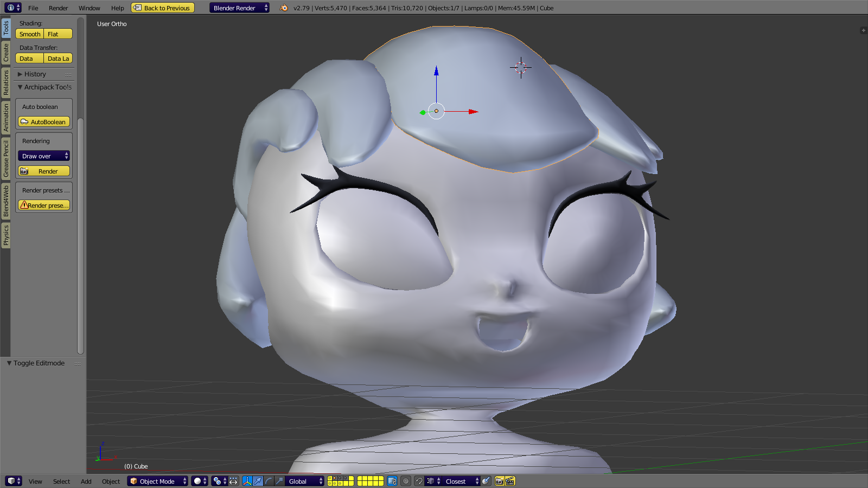The height and width of the screenshot is (488, 868).
Task: Open the Blender Render engine dropdown
Action: point(239,8)
